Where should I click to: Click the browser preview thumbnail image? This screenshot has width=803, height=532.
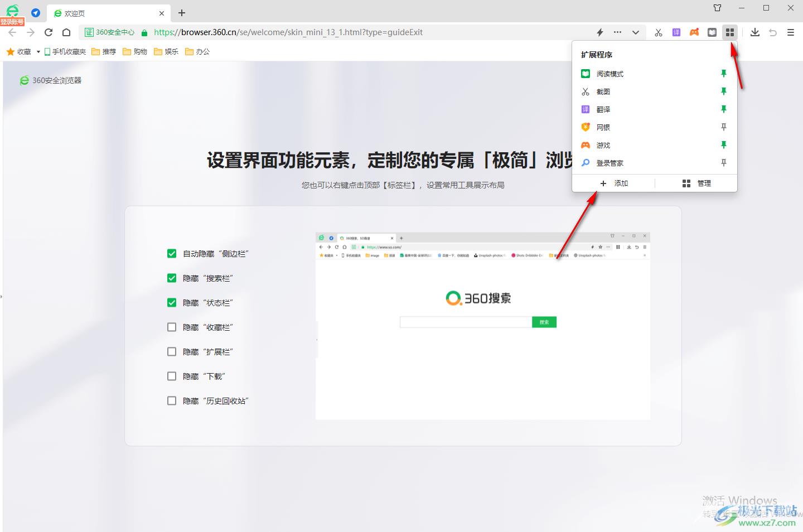coord(483,326)
